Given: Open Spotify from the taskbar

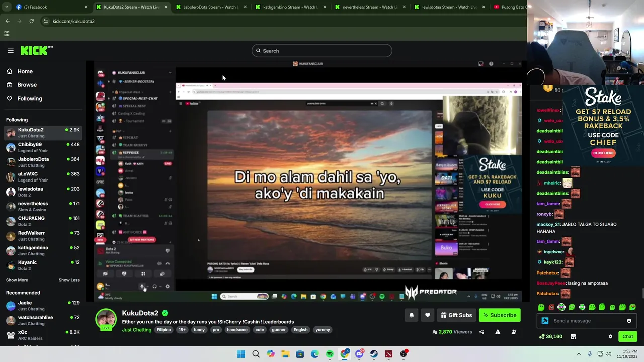Looking at the screenshot, I should point(330,354).
